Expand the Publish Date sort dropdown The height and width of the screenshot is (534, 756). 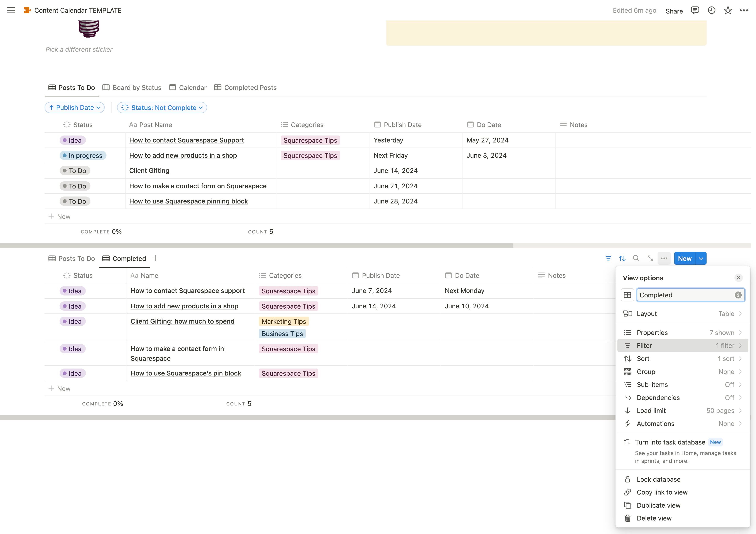(75, 108)
